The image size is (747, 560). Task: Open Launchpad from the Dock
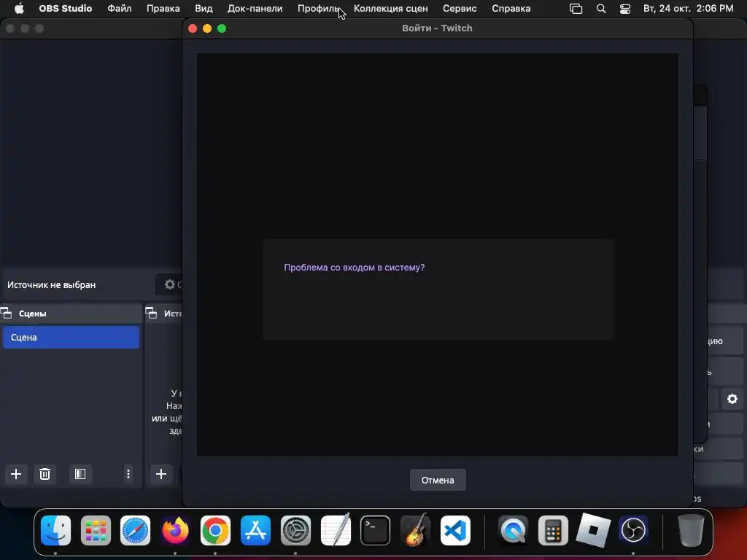(x=96, y=530)
